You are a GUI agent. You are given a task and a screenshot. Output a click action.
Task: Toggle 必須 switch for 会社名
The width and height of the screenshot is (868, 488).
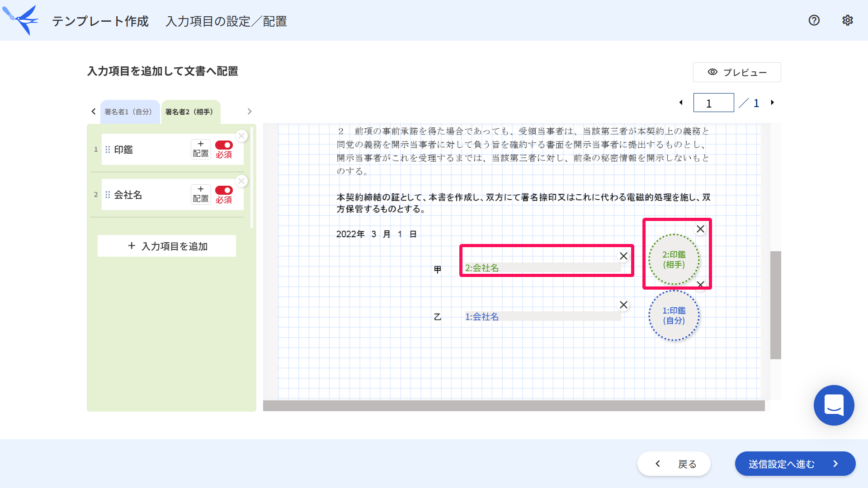(x=224, y=190)
